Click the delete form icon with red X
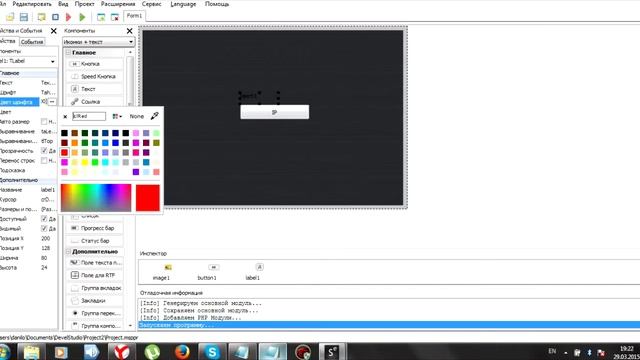Screen dimensions: 640x360 point(115,17)
